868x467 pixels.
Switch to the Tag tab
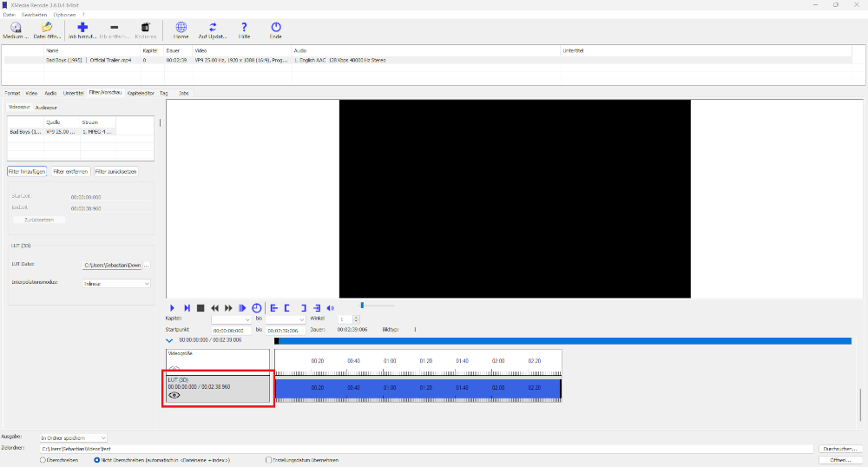[x=164, y=93]
